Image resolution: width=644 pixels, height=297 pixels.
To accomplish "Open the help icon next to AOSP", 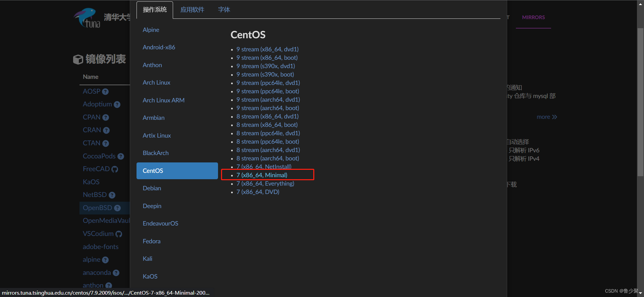I will [x=105, y=92].
